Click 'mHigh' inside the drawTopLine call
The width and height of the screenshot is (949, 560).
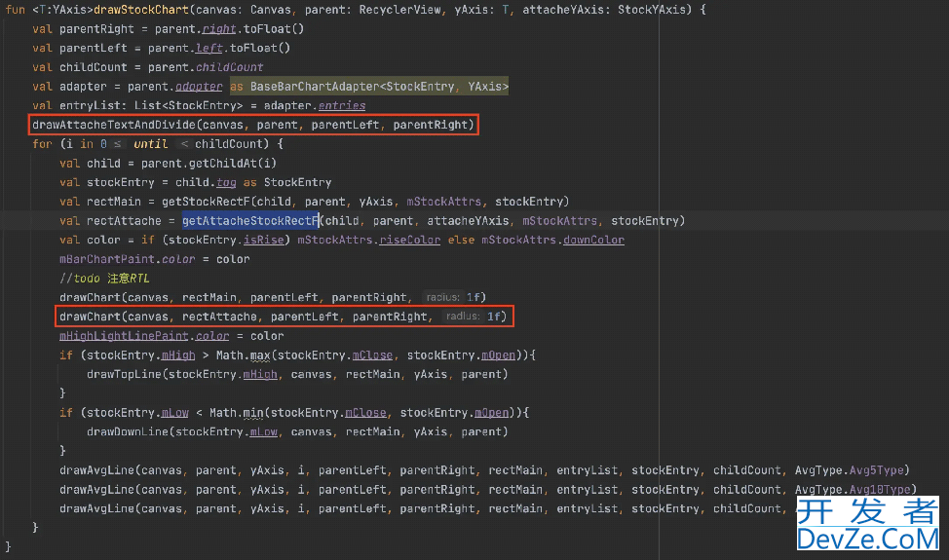click(x=260, y=375)
